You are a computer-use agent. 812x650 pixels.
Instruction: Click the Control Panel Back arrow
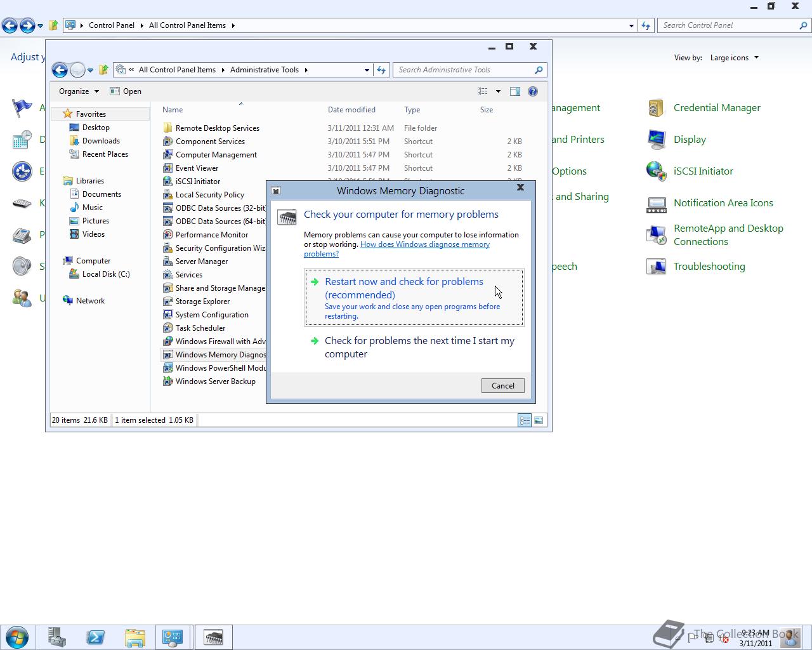click(x=10, y=25)
